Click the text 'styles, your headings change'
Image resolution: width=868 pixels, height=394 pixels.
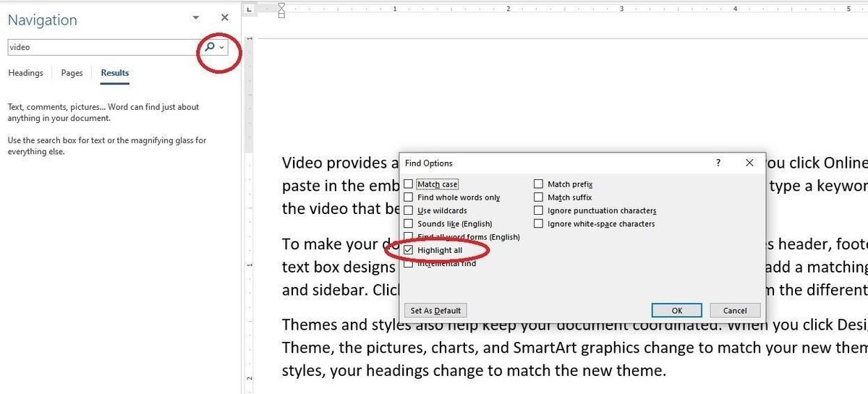coord(373,371)
